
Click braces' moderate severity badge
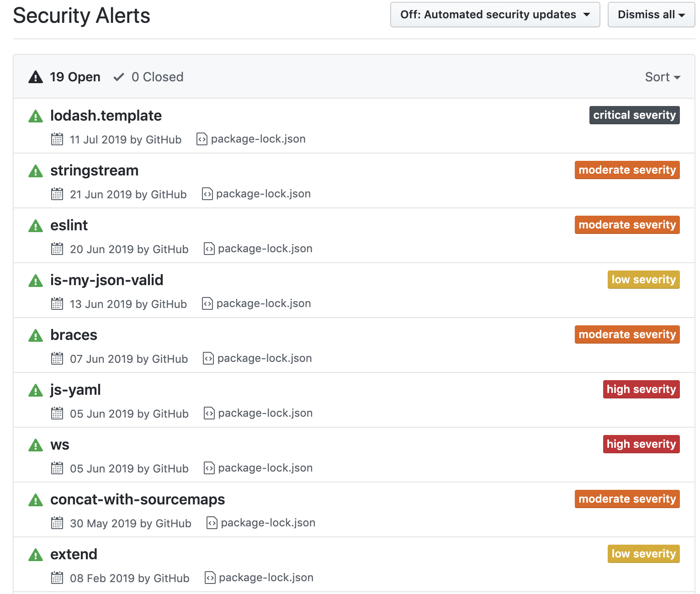click(x=627, y=334)
